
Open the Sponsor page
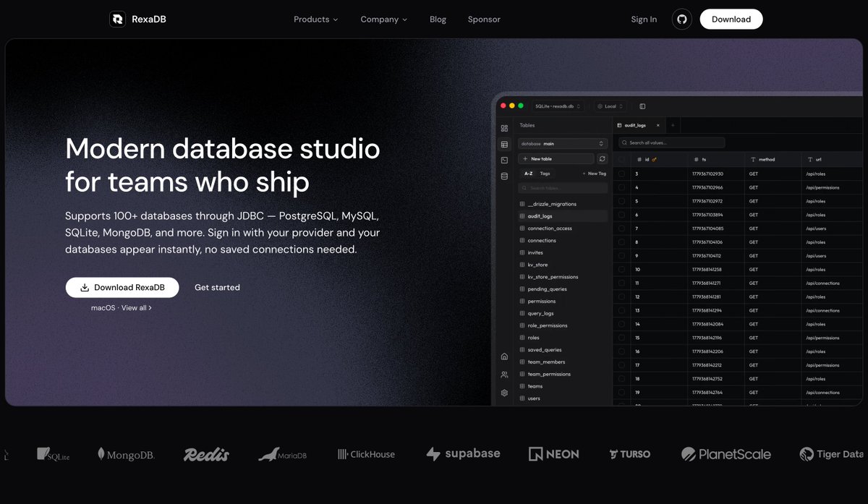pos(484,20)
